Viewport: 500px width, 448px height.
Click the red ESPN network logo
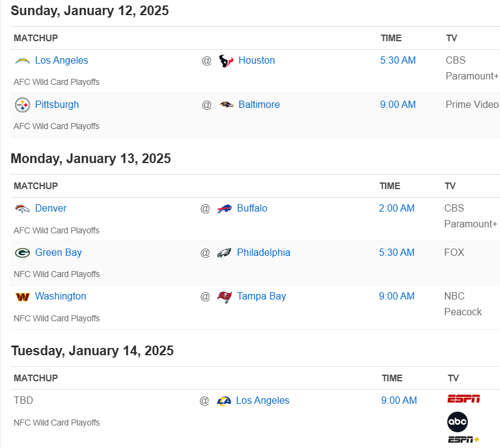click(x=464, y=399)
